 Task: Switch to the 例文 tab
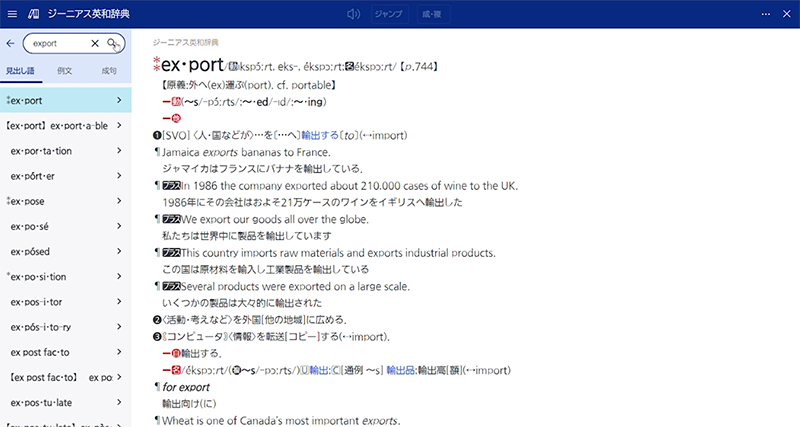click(64, 71)
